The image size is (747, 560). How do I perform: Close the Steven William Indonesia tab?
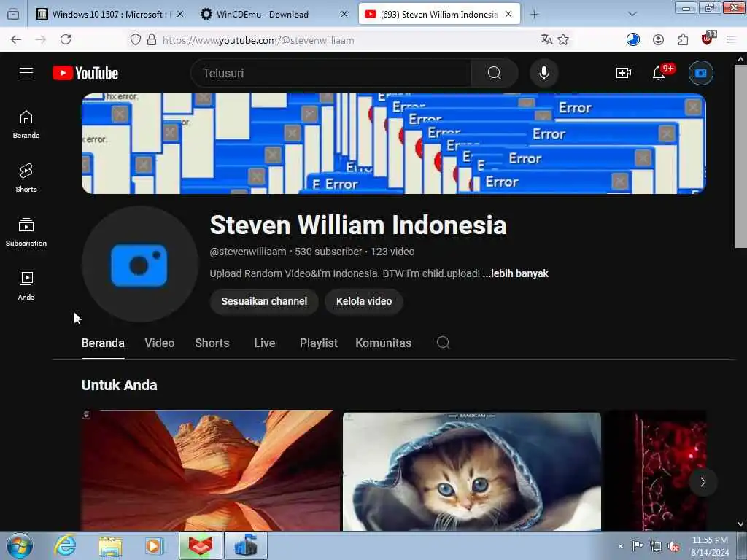click(508, 15)
